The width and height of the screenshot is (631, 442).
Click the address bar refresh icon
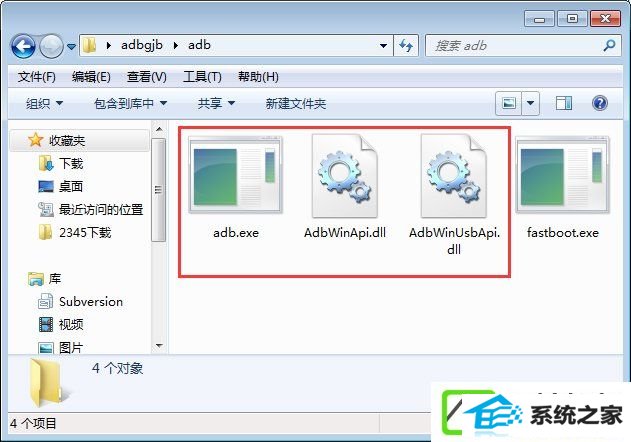406,45
